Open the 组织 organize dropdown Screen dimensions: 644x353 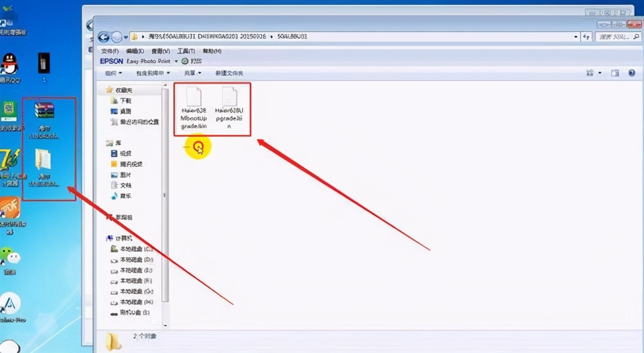coord(113,73)
